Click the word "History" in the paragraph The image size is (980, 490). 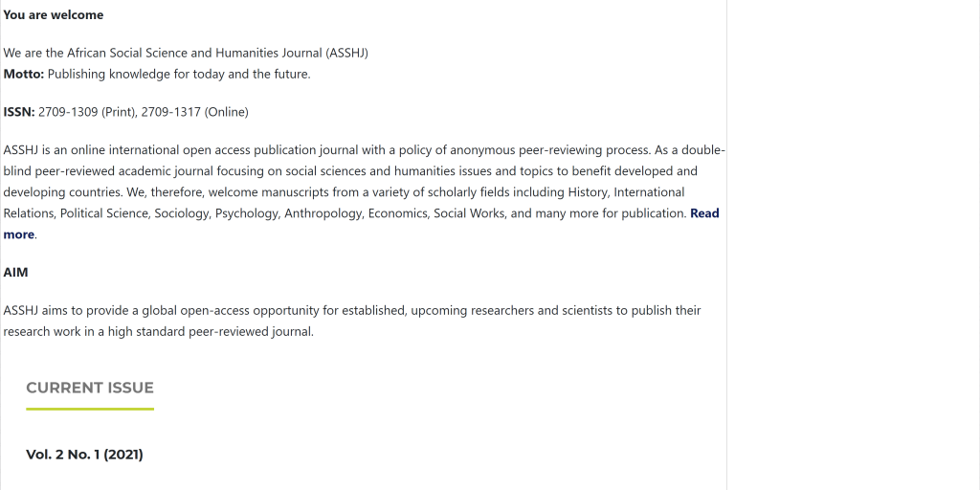tap(588, 192)
